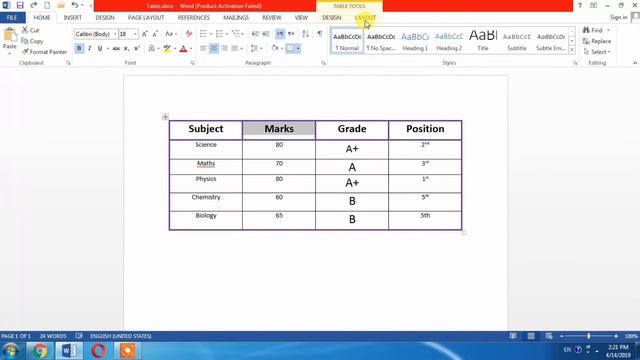Image resolution: width=640 pixels, height=360 pixels.
Task: Expand the bullets list dropdown
Action: pyautogui.click(x=211, y=34)
